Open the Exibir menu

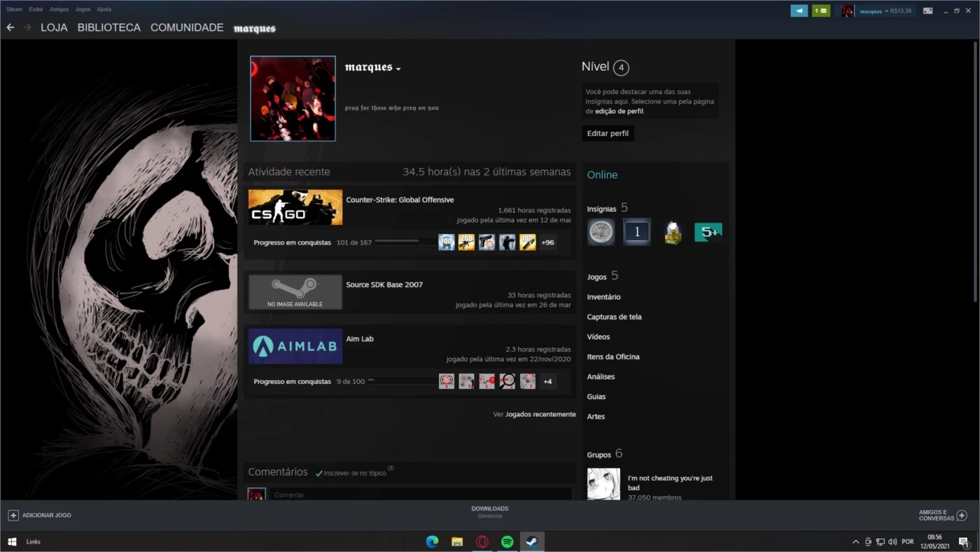point(36,9)
